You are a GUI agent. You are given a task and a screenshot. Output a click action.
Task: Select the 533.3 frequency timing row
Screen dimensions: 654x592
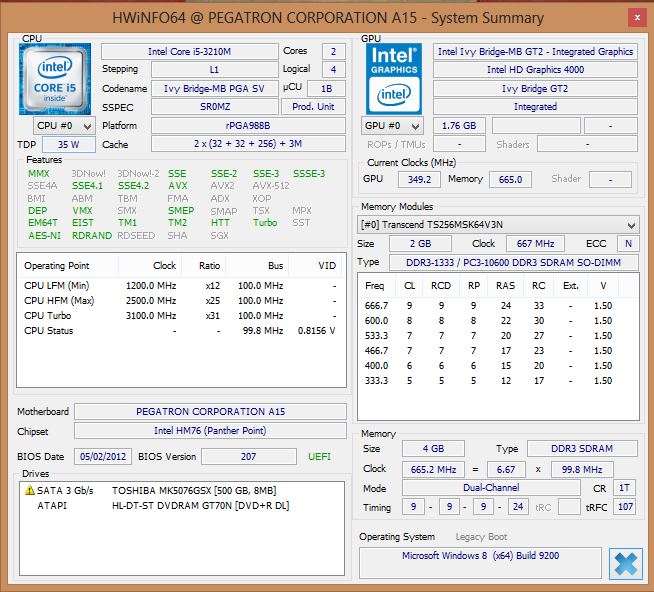click(x=498, y=336)
